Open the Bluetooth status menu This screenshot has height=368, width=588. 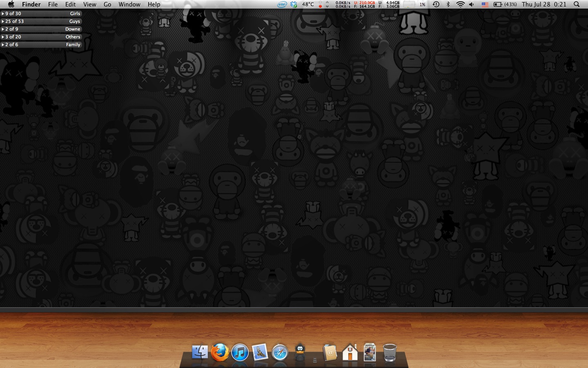pyautogui.click(x=448, y=4)
